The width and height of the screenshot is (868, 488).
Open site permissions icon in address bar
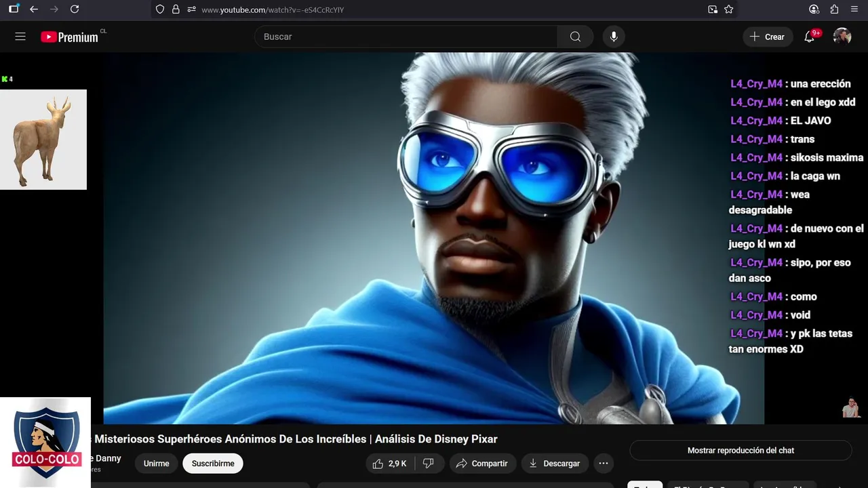tap(191, 9)
